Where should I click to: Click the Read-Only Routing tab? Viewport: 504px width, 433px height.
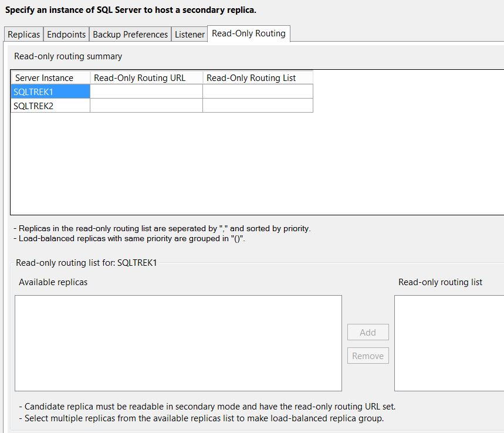(x=249, y=33)
